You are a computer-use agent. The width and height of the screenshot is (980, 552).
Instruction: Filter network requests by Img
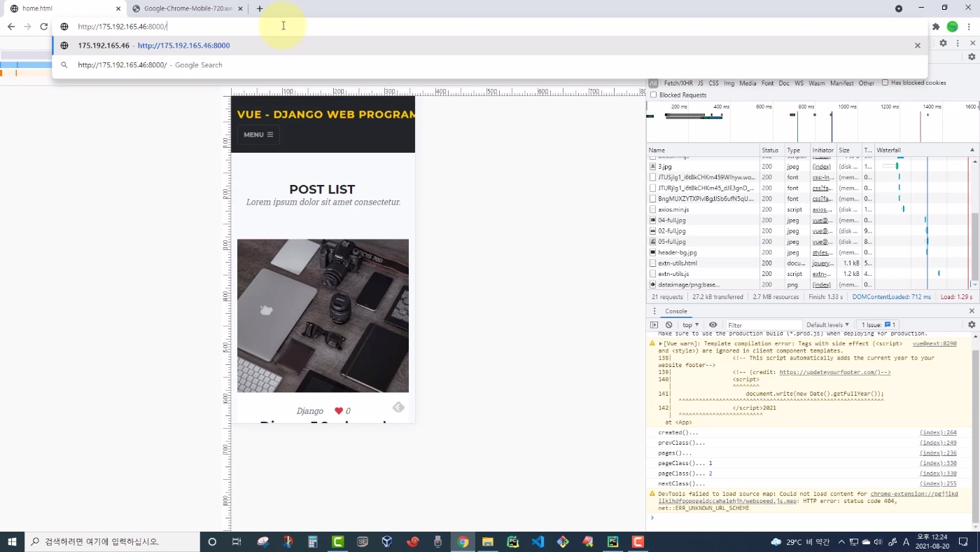pyautogui.click(x=729, y=83)
